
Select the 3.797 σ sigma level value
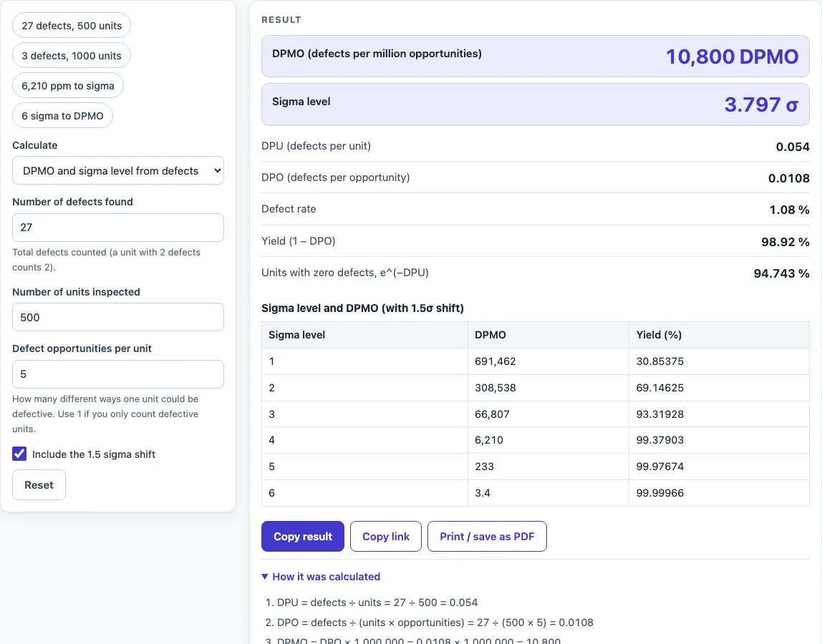(761, 104)
